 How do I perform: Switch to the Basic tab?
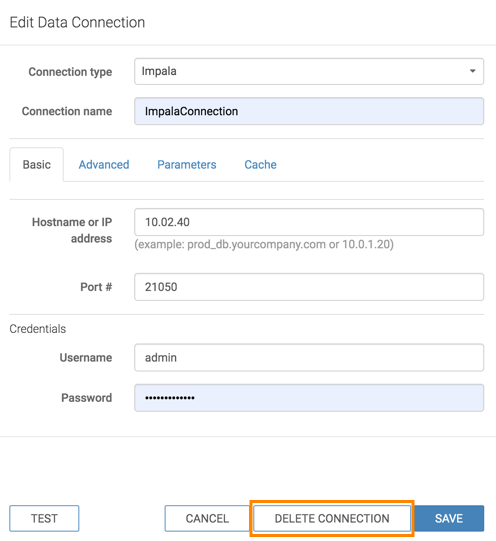click(37, 165)
